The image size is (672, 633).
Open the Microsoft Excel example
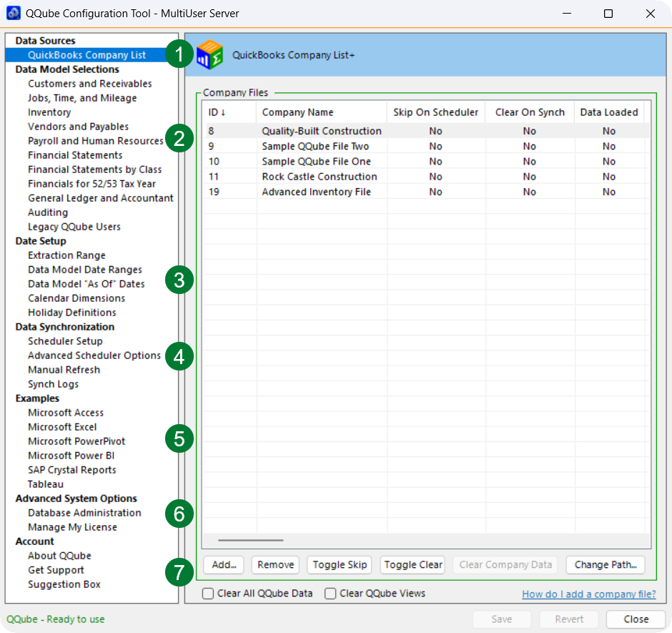(x=62, y=427)
